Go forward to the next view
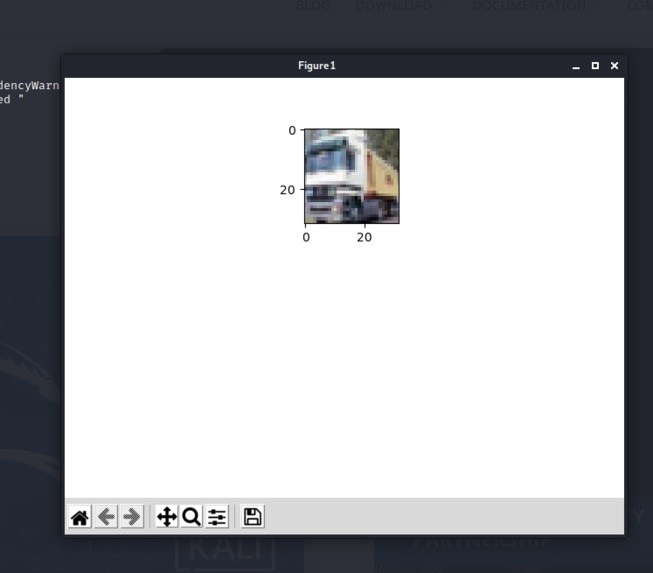Image resolution: width=653 pixels, height=573 pixels. [x=132, y=517]
